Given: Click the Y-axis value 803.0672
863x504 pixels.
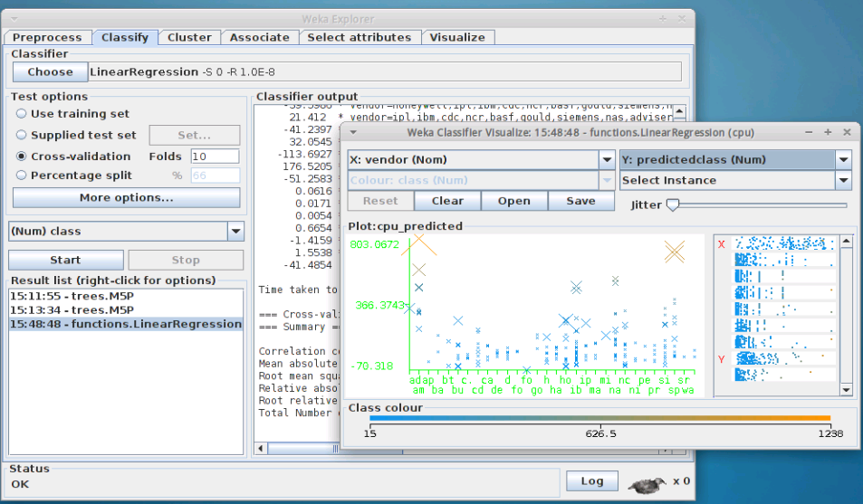Looking at the screenshot, I should [374, 244].
